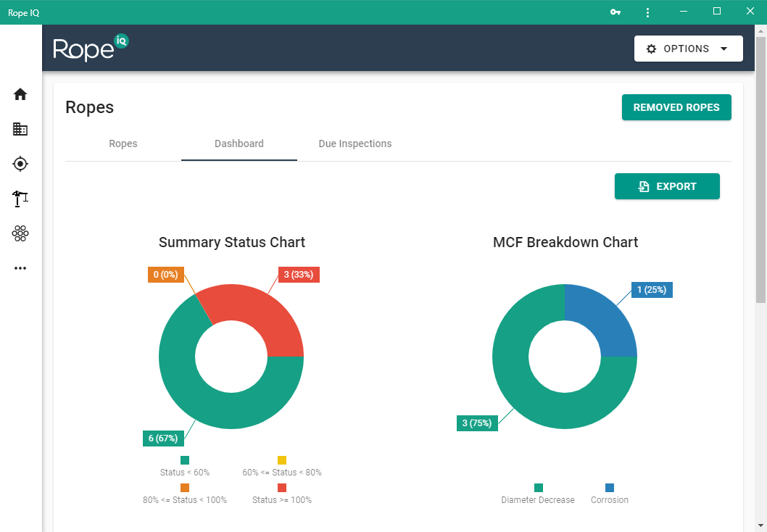Click the key icon in title bar

[615, 12]
